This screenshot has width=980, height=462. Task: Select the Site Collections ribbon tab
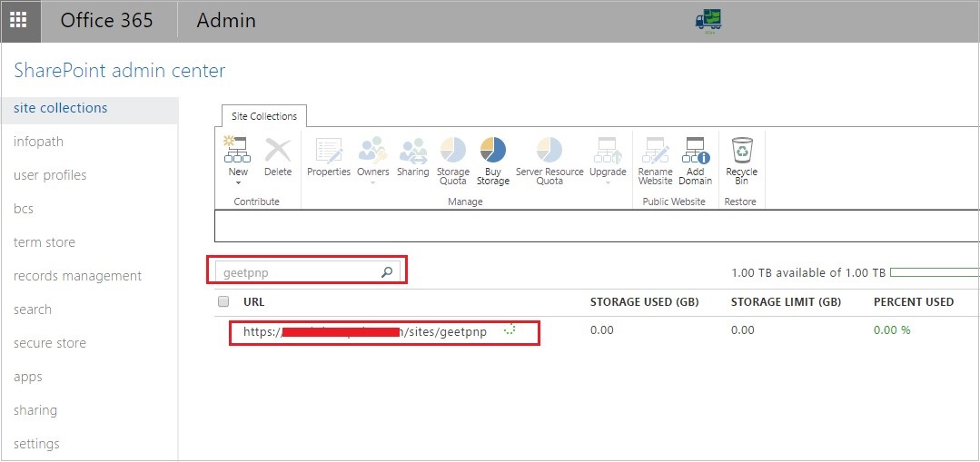pos(263,116)
